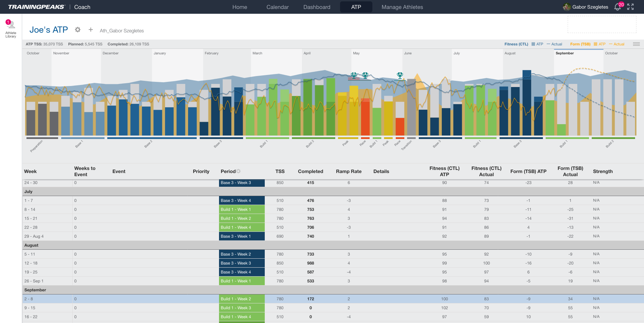The height and width of the screenshot is (323, 644).
Task: Click the Ath_Gabor Szegletes athlete name
Action: [122, 31]
